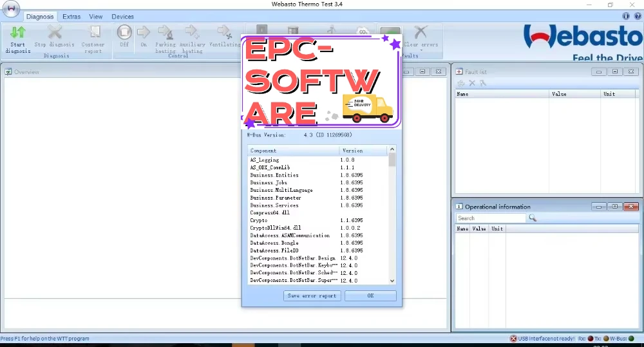Click the component list scroll down arrow
644x347 pixels.
pos(392,281)
